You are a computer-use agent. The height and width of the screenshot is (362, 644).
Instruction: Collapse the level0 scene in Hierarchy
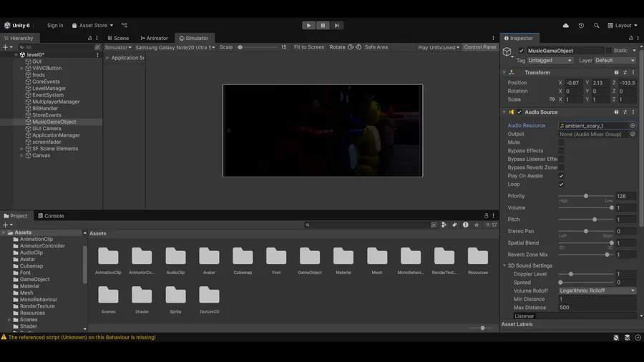click(x=16, y=54)
